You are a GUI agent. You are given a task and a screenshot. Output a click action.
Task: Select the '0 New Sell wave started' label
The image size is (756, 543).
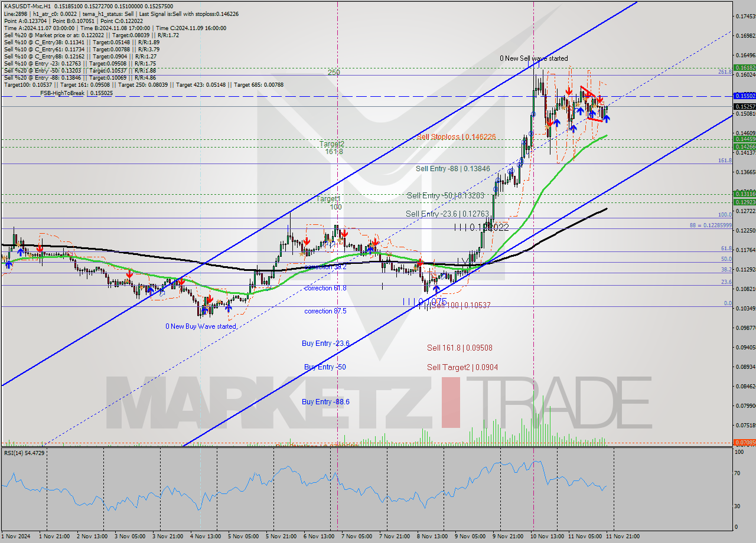(x=533, y=58)
